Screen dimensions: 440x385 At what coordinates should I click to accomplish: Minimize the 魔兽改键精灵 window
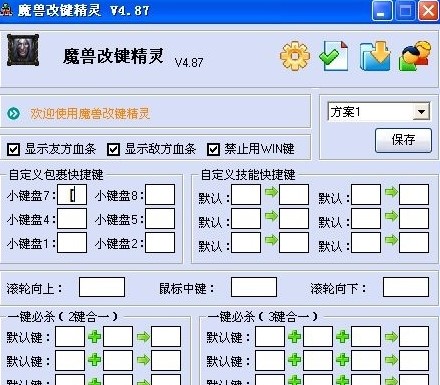pyautogui.click(x=382, y=11)
